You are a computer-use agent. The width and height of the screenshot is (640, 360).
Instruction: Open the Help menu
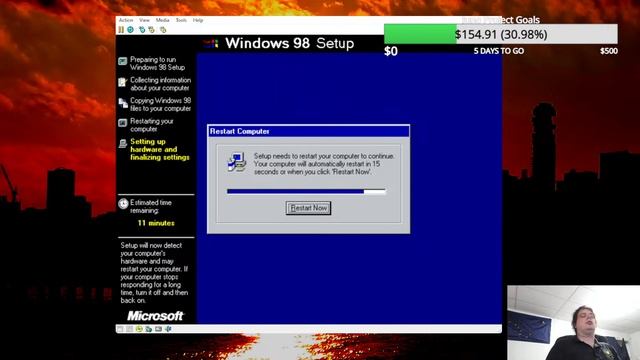(x=198, y=20)
